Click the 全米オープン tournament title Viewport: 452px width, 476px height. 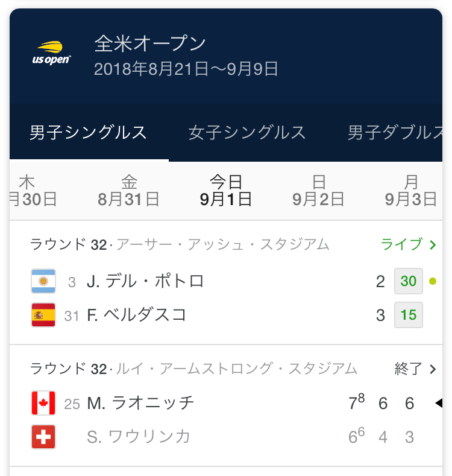[151, 43]
